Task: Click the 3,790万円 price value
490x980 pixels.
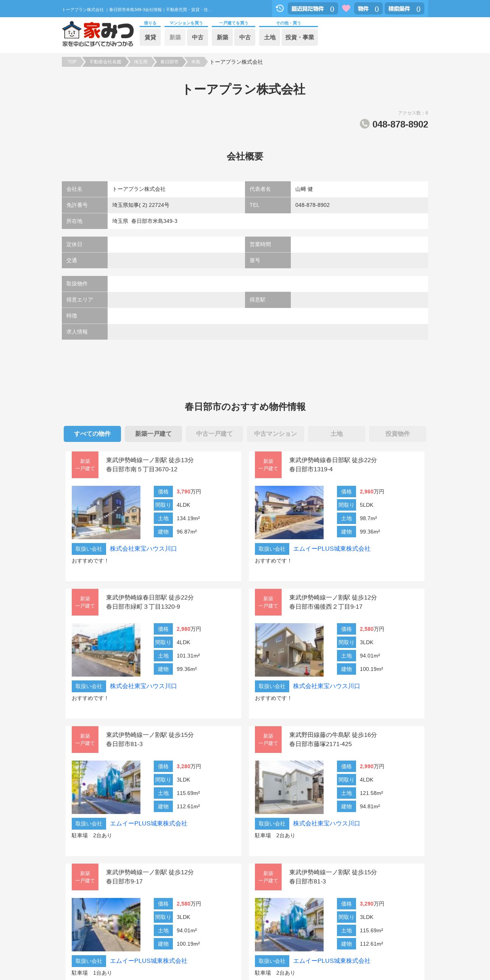Action: [189, 492]
